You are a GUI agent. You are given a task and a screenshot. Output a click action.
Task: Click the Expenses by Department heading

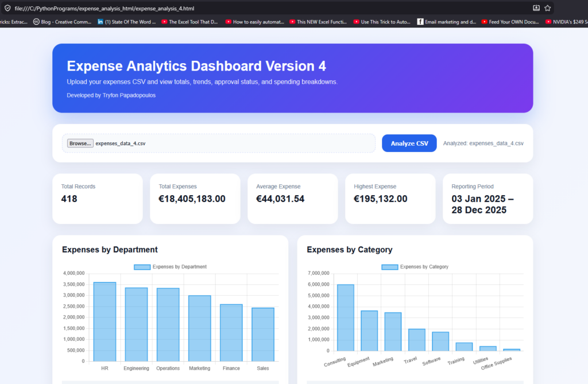(x=110, y=250)
